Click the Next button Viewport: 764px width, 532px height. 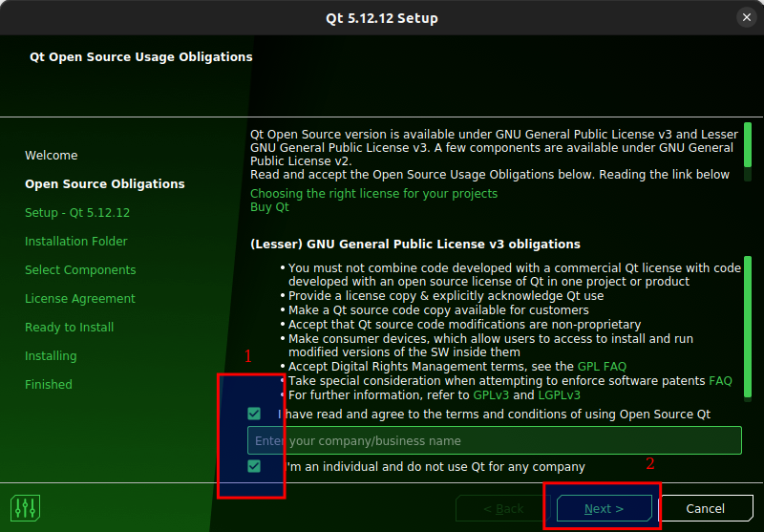tap(605, 508)
